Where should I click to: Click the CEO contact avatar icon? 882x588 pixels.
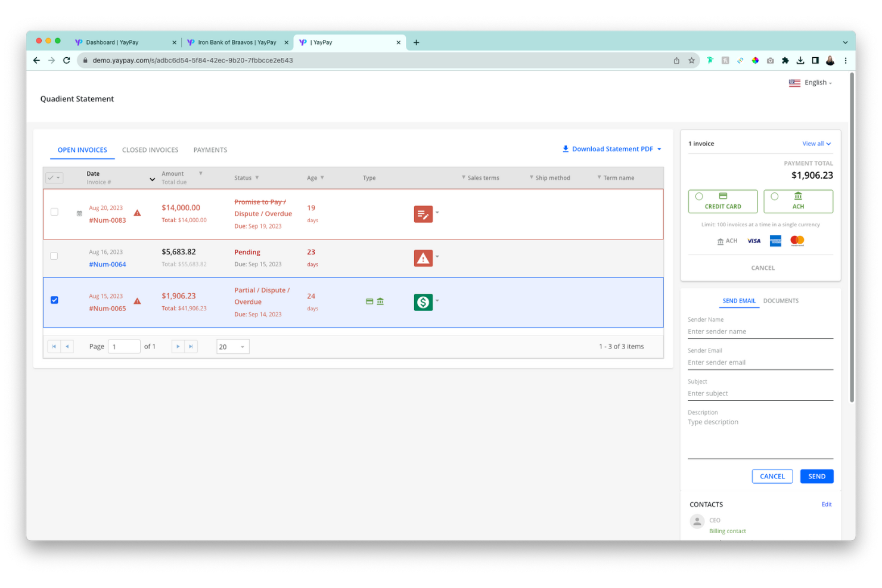tap(697, 521)
